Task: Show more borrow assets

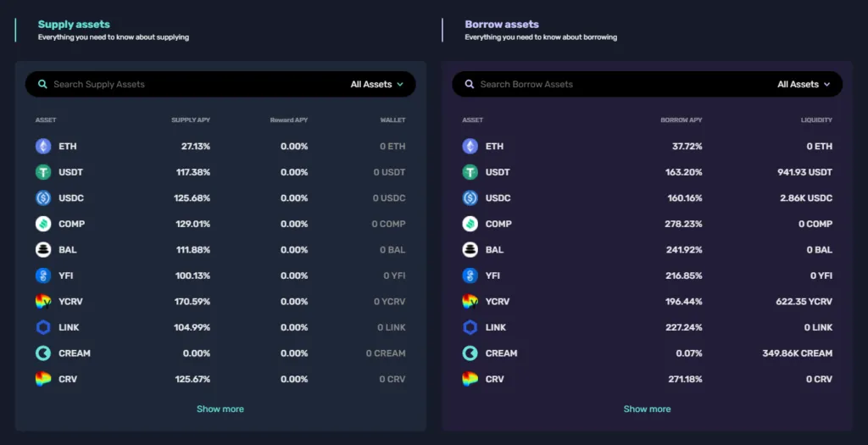Action: tap(647, 409)
